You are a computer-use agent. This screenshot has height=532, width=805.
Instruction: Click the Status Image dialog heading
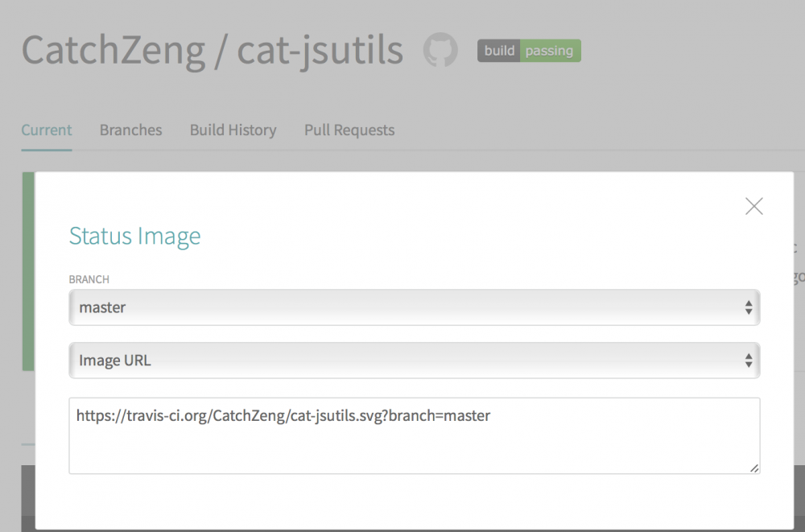click(134, 236)
